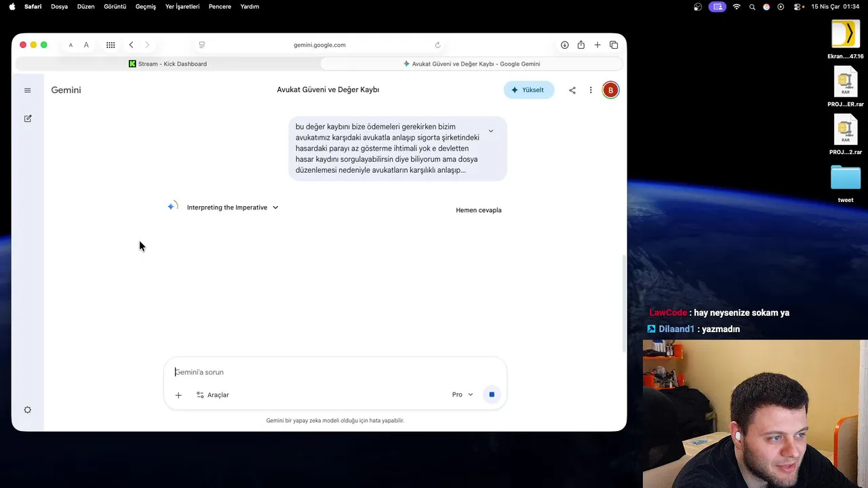This screenshot has height=488, width=868.
Task: Go back in Safari history
Action: [131, 45]
